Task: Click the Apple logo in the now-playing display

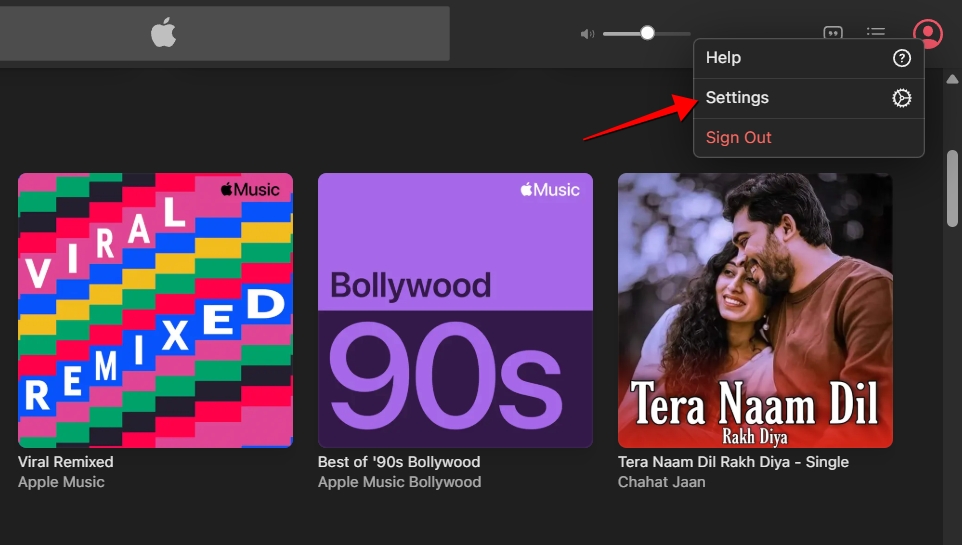Action: click(164, 33)
